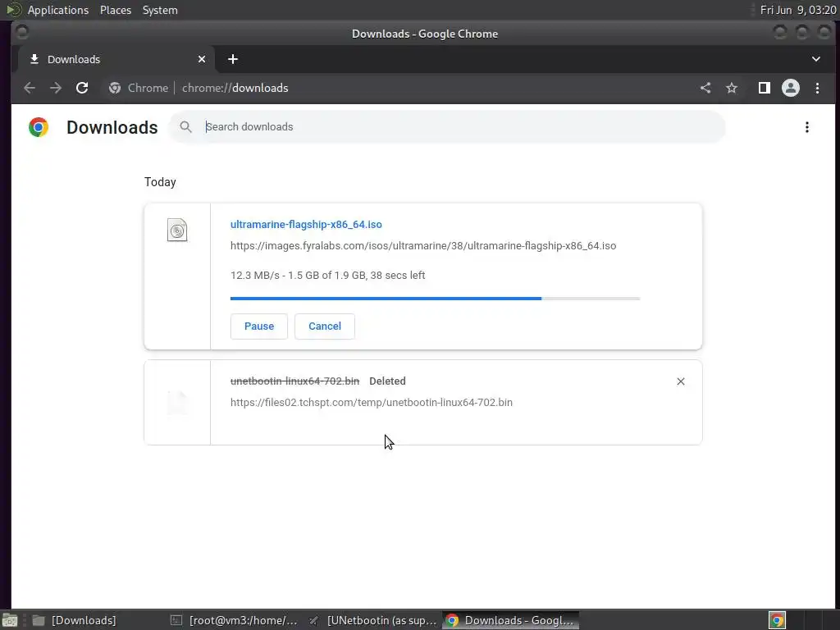Viewport: 840px width, 630px height.
Task: Click the Today date heading
Action: pos(160,182)
